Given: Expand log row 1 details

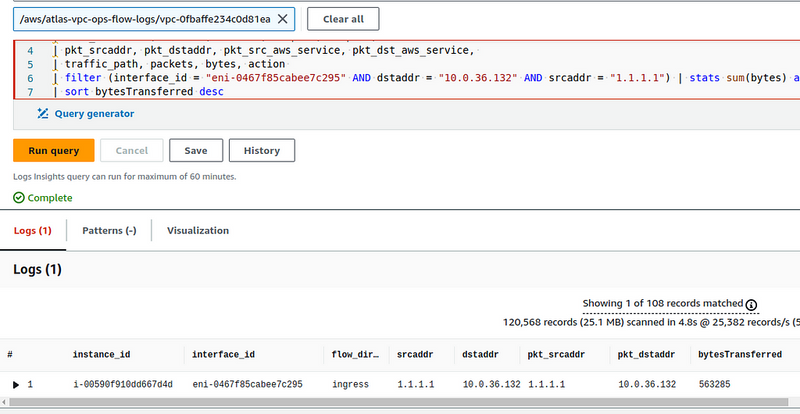Looking at the screenshot, I should (16, 384).
